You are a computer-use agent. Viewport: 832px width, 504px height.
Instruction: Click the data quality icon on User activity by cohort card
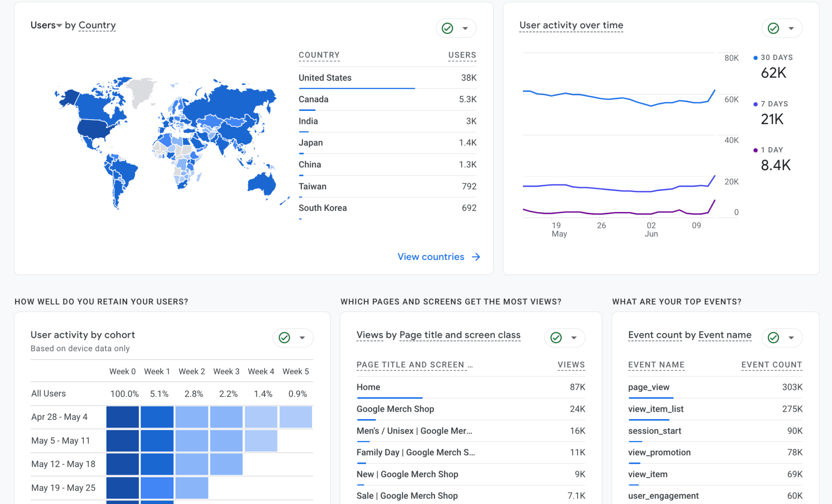(x=284, y=337)
